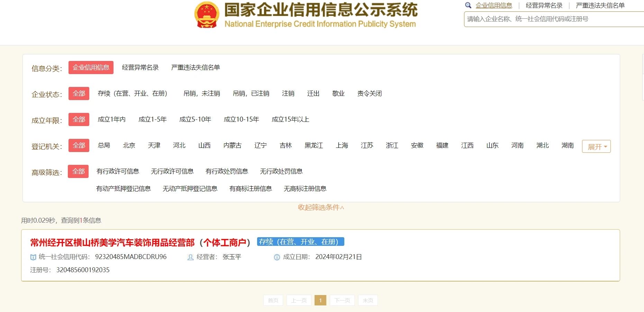
Task: Choose 山西 registration authority
Action: coord(204,145)
